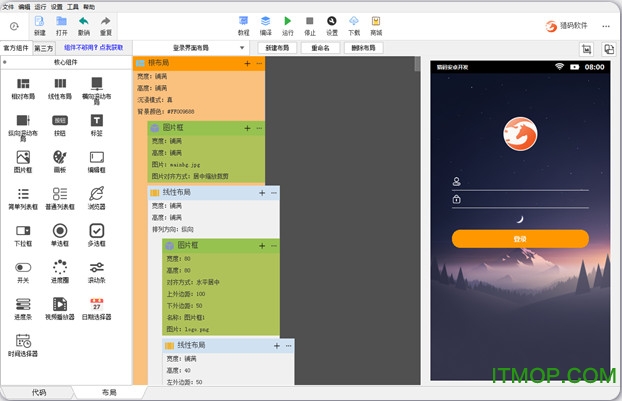Screen dimensions: 622x401
Task: Select the 画板 canvas component icon
Action: tap(60, 158)
